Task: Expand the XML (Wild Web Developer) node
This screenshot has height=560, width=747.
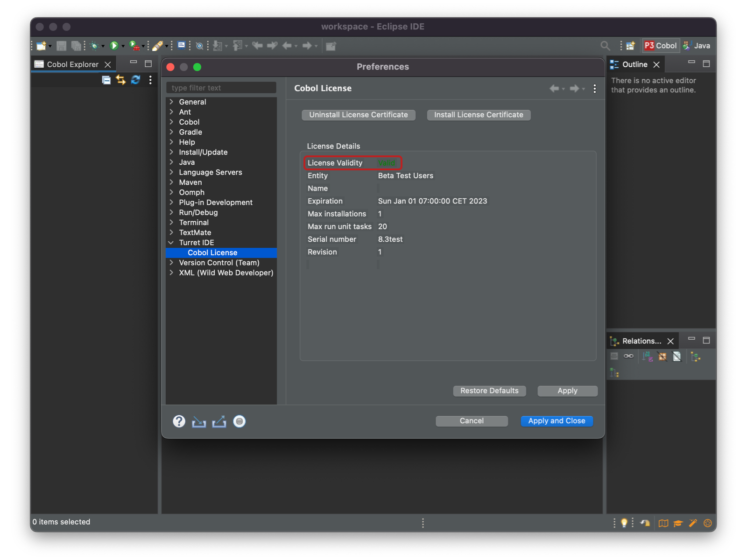Action: [171, 273]
